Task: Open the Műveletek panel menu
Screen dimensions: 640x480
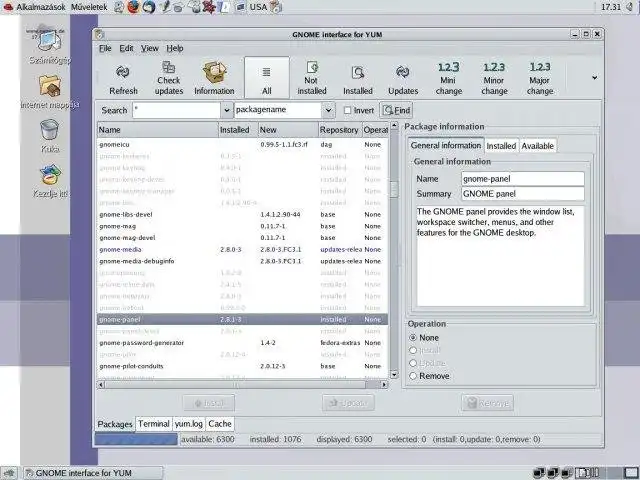Action: (89, 7)
